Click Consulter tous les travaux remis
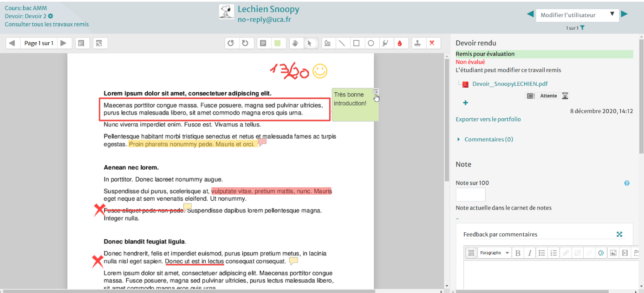The image size is (644, 293). pyautogui.click(x=46, y=24)
